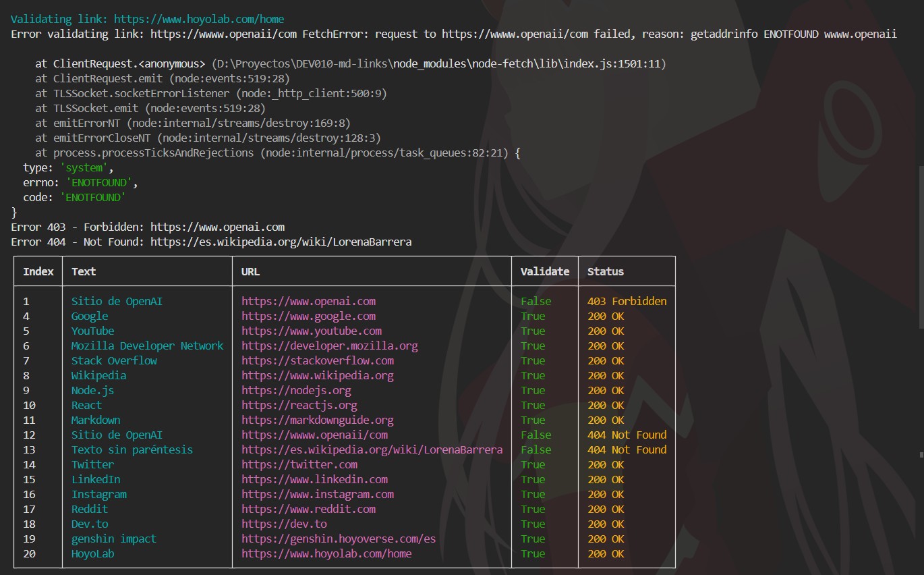Click the "Mozilla Developer Network" cell
Image resolution: width=924 pixels, height=575 pixels.
tap(148, 346)
